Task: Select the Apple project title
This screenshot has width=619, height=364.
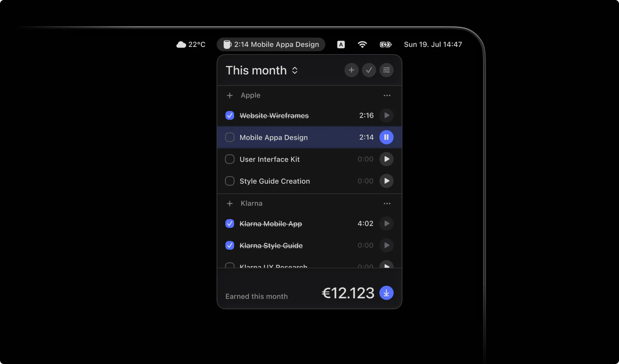Action: click(251, 95)
